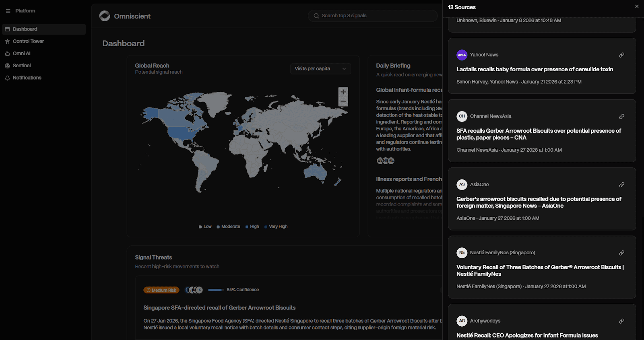Click the Yahoo News purple avatar
The height and width of the screenshot is (340, 644).
coord(462,55)
